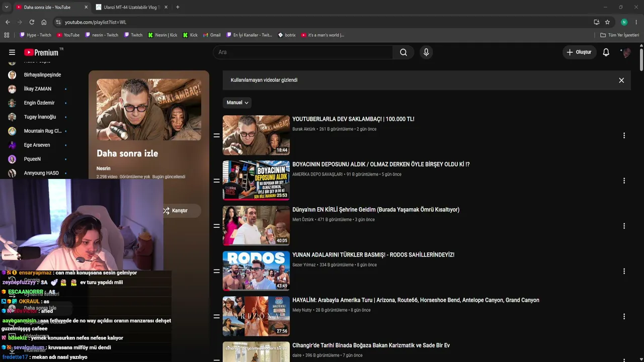The width and height of the screenshot is (644, 362).
Task: Open the botrix bookmark
Action: (x=287, y=35)
